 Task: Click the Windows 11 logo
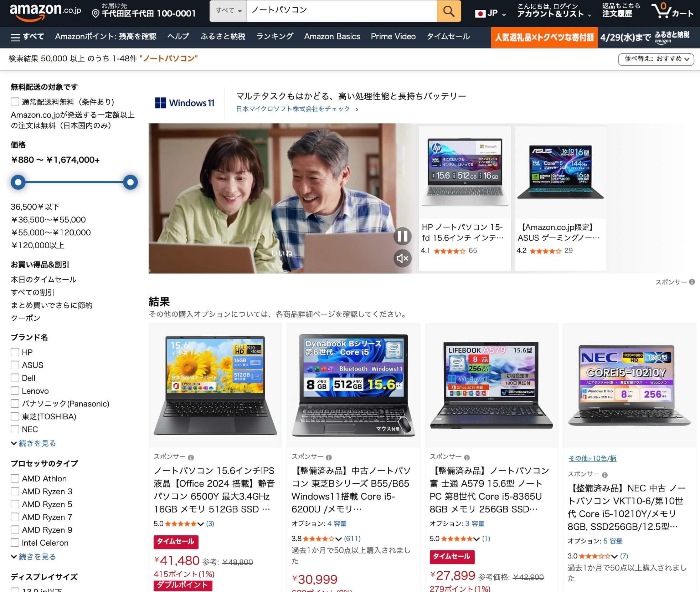tap(185, 103)
